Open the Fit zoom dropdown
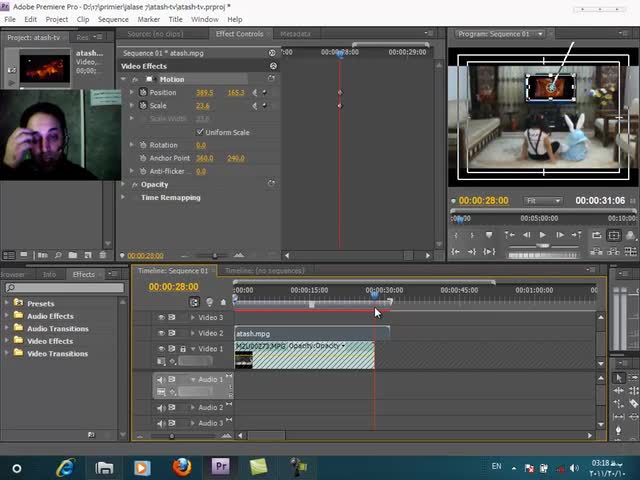This screenshot has width=640, height=480. click(x=543, y=201)
